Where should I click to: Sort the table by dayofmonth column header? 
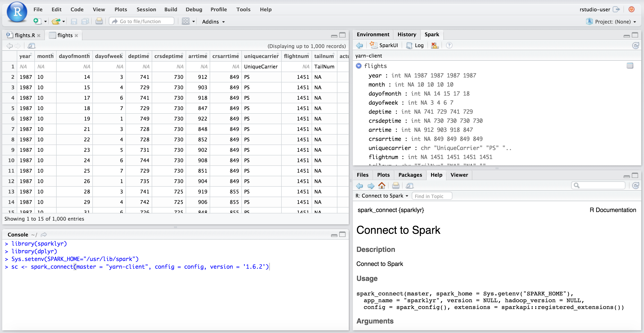[x=74, y=56]
